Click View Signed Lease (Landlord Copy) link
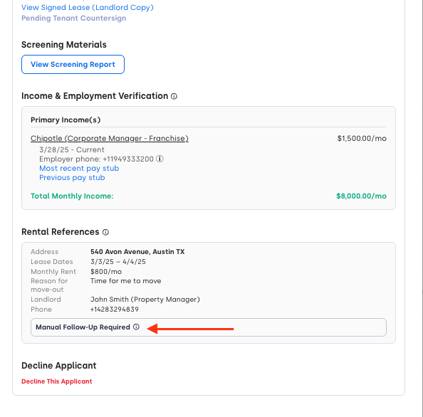The width and height of the screenshot is (423, 417). pyautogui.click(x=87, y=7)
